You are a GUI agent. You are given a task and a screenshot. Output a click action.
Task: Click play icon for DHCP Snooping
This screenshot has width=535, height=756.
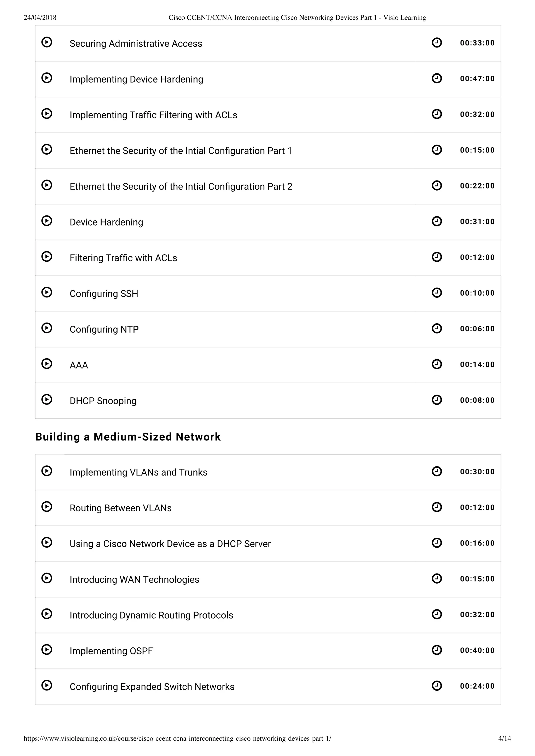click(x=47, y=399)
